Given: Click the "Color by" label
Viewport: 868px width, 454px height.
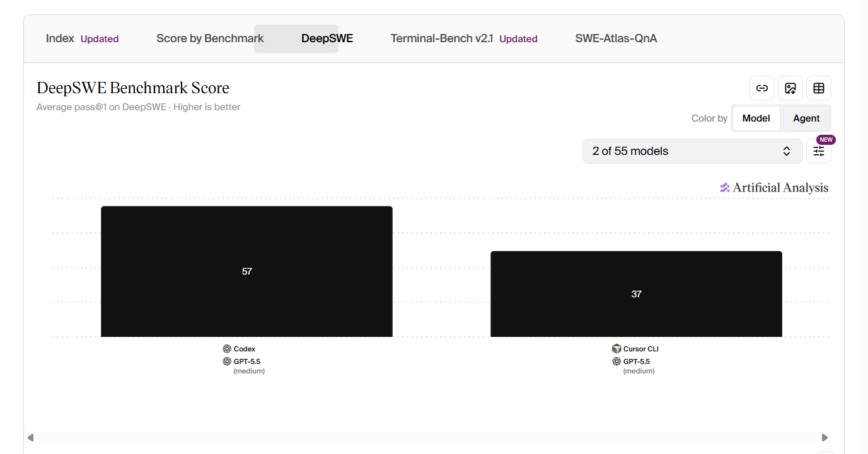Looking at the screenshot, I should click(x=709, y=118).
